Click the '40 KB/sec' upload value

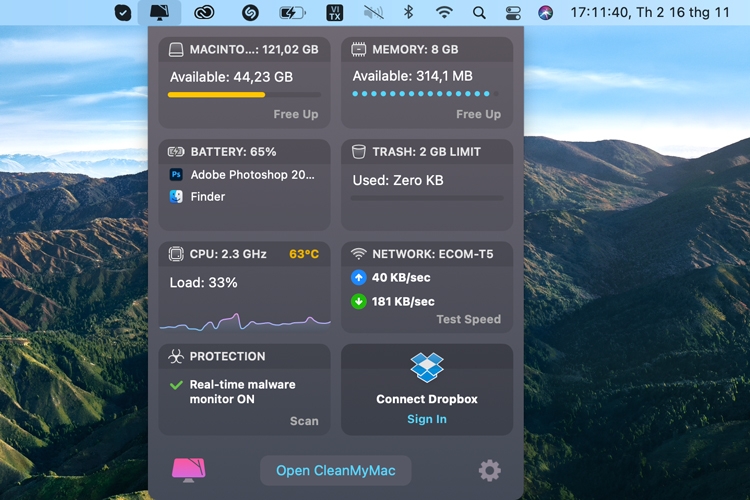[x=401, y=278]
